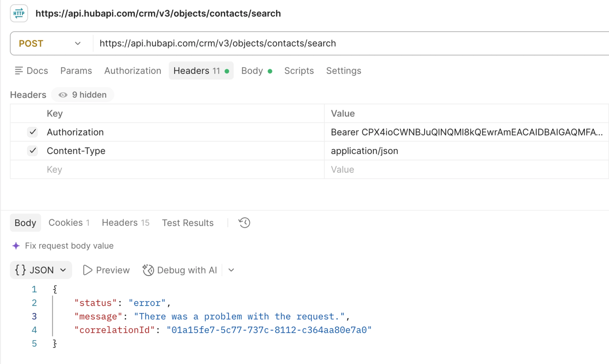This screenshot has width=609, height=364.
Task: Show the 9 hidden headers
Action: [82, 95]
